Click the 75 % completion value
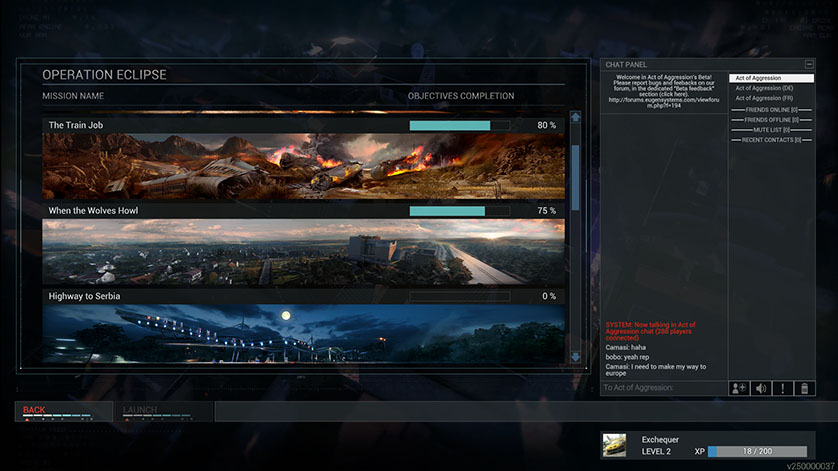 [x=546, y=211]
